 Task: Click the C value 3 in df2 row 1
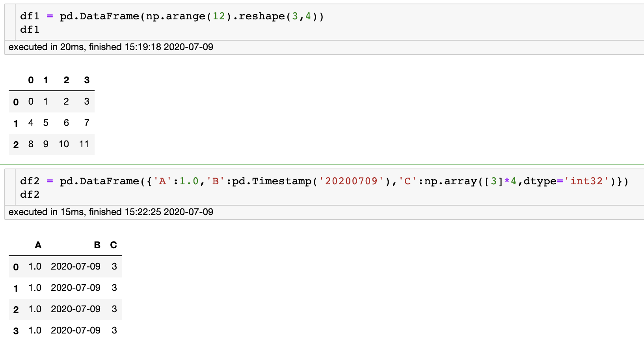pyautogui.click(x=114, y=288)
